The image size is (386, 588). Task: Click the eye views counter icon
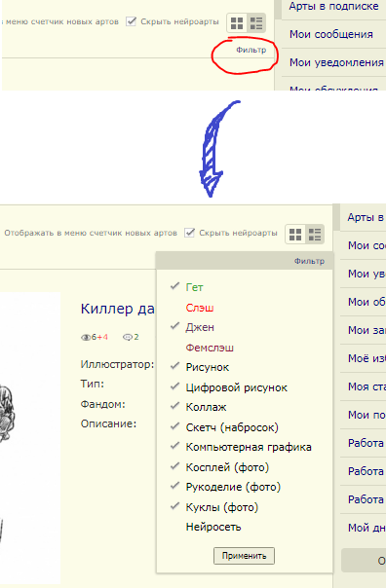point(86,337)
